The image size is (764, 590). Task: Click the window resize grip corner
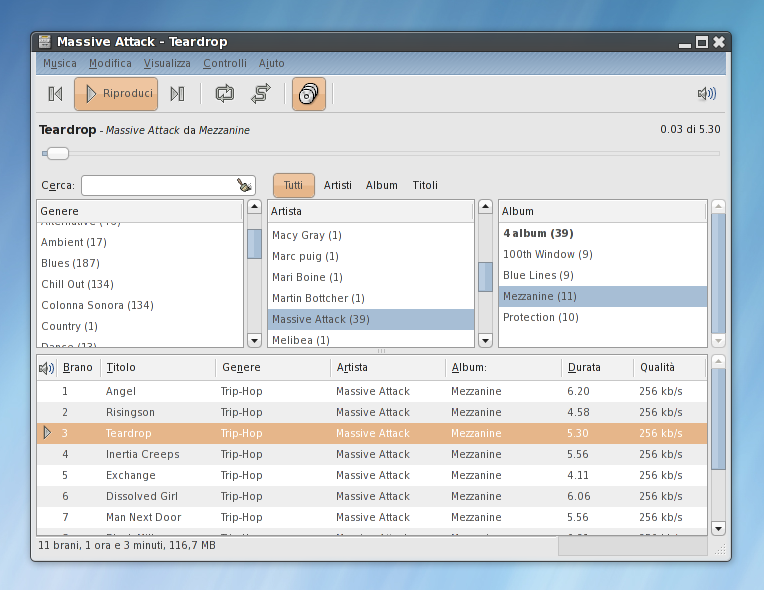[x=720, y=550]
